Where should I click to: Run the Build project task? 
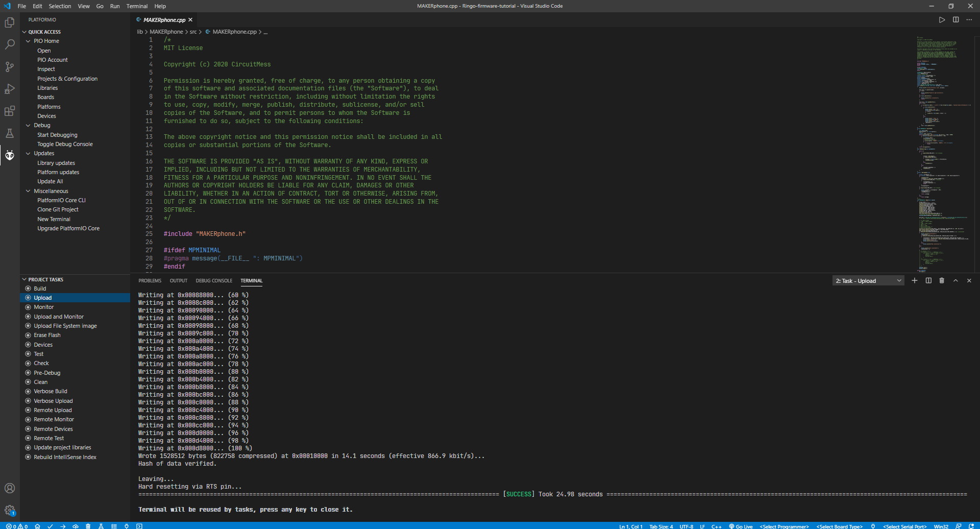75,288
